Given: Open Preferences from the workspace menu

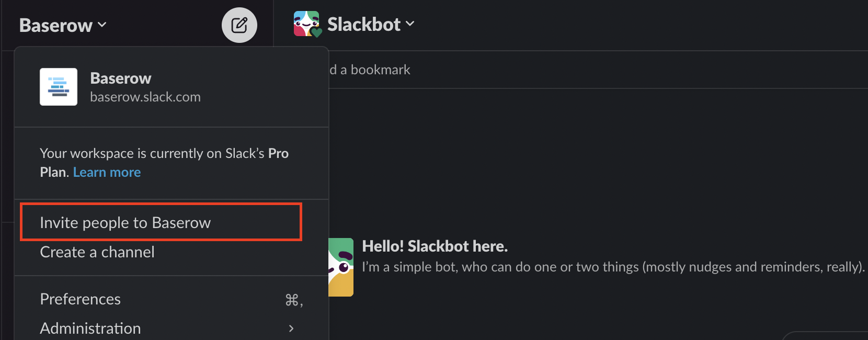Looking at the screenshot, I should [x=81, y=299].
